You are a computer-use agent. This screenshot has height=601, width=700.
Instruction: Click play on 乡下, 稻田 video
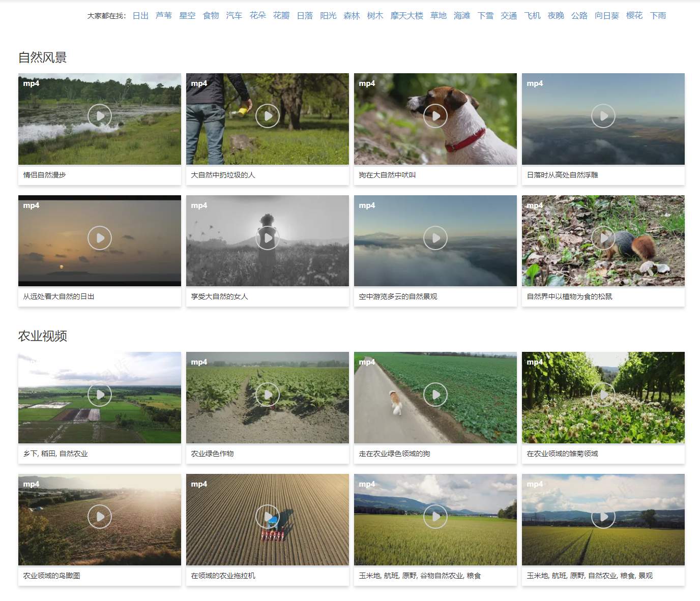tap(100, 395)
